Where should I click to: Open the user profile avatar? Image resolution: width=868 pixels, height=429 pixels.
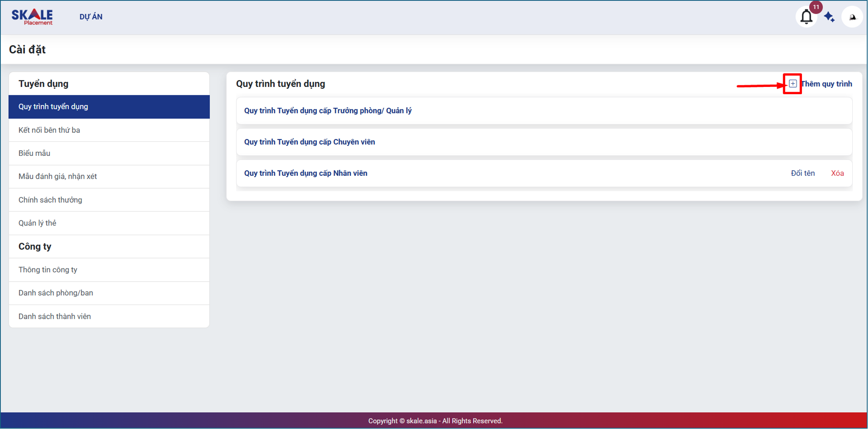[x=852, y=17]
